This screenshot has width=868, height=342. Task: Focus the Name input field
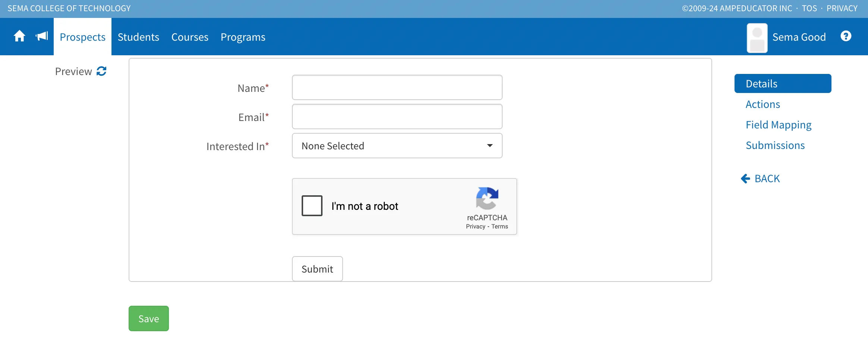(x=397, y=87)
